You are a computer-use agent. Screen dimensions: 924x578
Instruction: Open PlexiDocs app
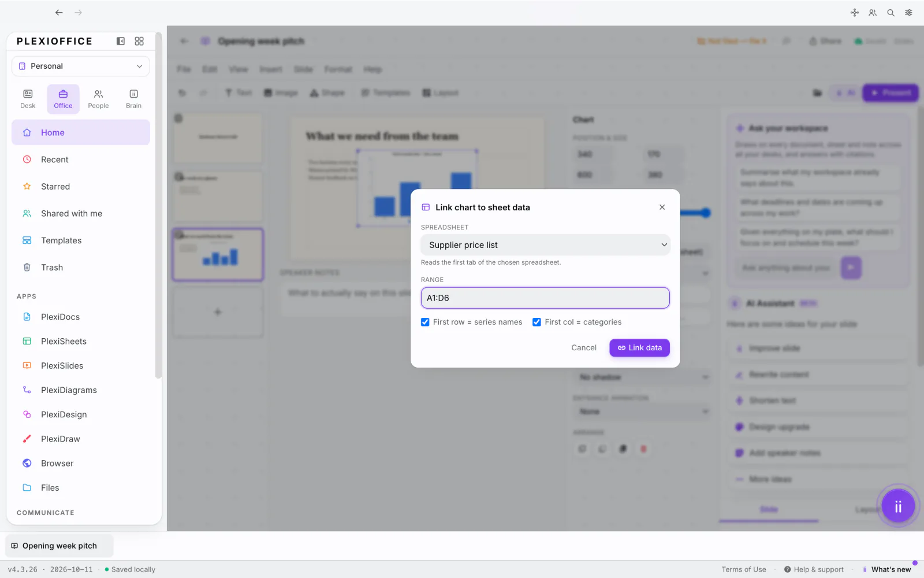point(81,317)
